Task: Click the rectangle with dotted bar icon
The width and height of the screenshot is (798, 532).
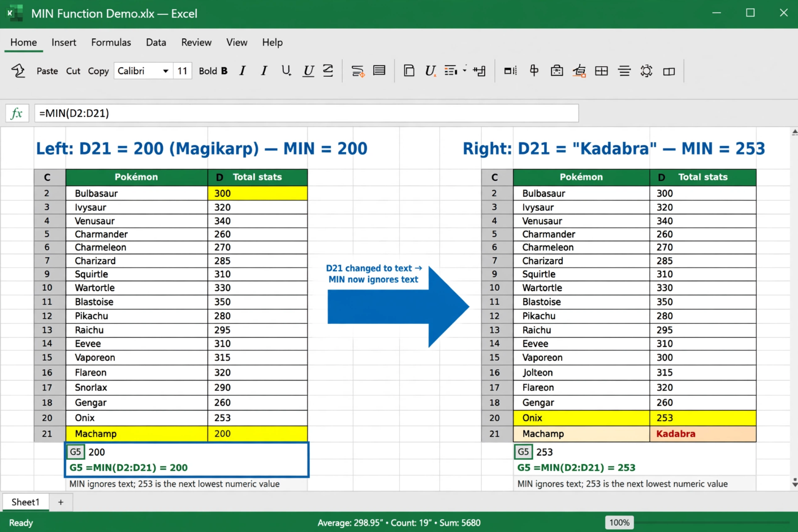Action: 511,71
